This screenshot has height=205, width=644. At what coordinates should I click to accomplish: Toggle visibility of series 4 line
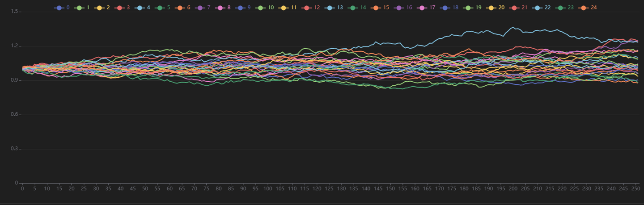140,8
